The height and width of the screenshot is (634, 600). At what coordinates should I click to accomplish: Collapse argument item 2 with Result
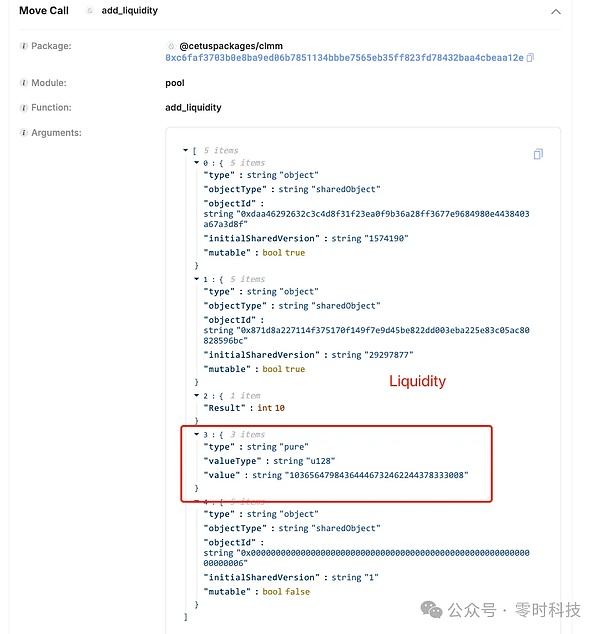coord(197,395)
